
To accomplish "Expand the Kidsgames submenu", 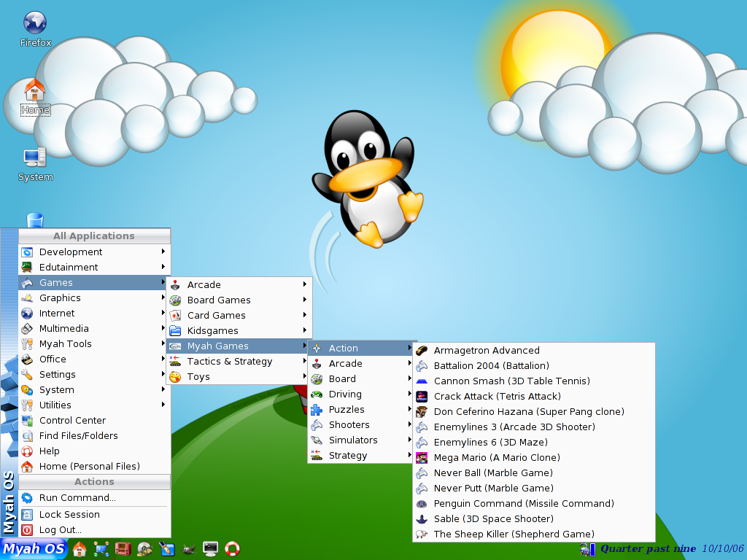I will (239, 330).
